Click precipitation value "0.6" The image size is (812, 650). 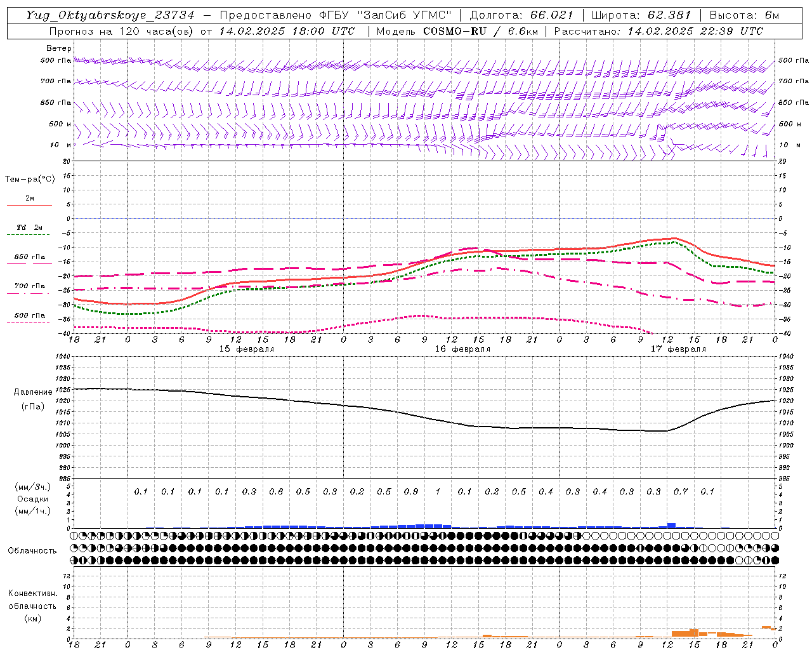point(276,491)
